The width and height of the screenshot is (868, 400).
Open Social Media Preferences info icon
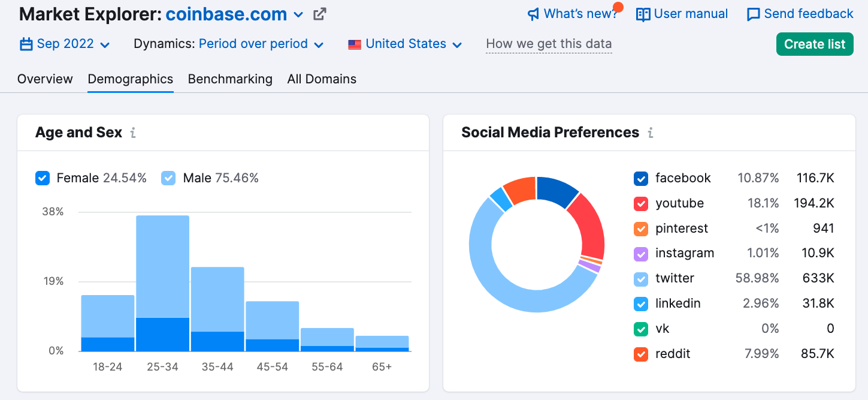651,133
